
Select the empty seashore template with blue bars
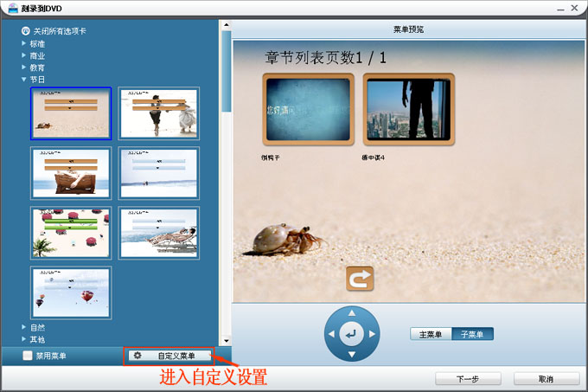point(158,173)
